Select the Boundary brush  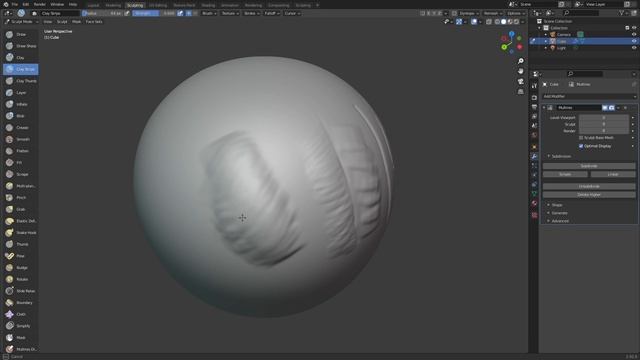pyautogui.click(x=20, y=302)
